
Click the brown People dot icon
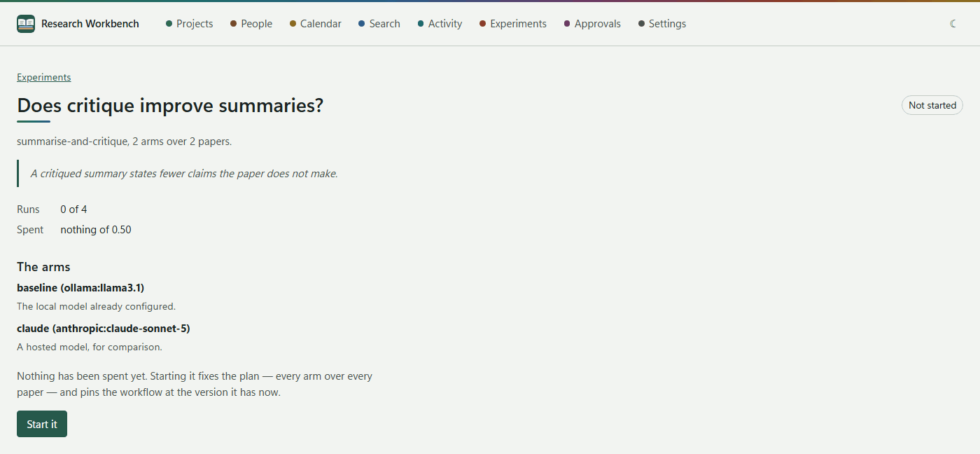pos(233,24)
